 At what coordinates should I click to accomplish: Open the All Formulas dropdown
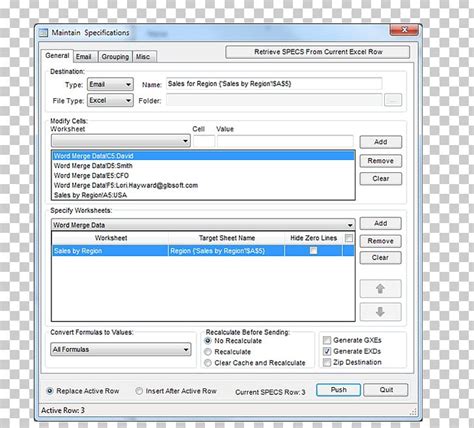pyautogui.click(x=121, y=349)
